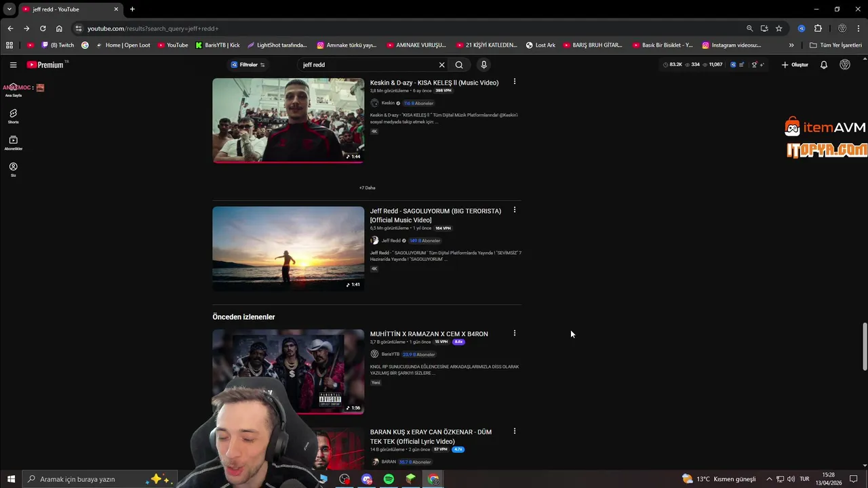Open MUHİTTİN X RAMAZAN X CEM title

[x=429, y=334]
